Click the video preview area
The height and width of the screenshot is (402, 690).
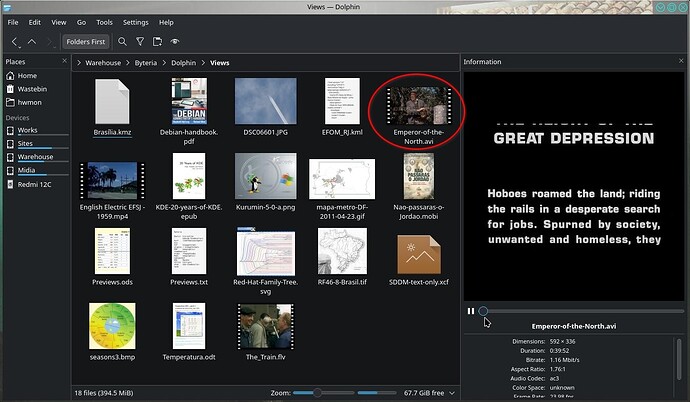pyautogui.click(x=574, y=186)
